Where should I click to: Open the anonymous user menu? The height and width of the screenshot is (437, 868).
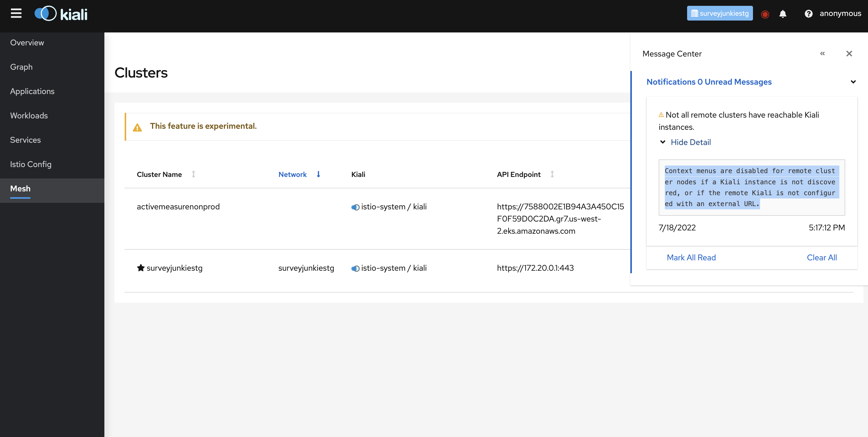click(840, 13)
